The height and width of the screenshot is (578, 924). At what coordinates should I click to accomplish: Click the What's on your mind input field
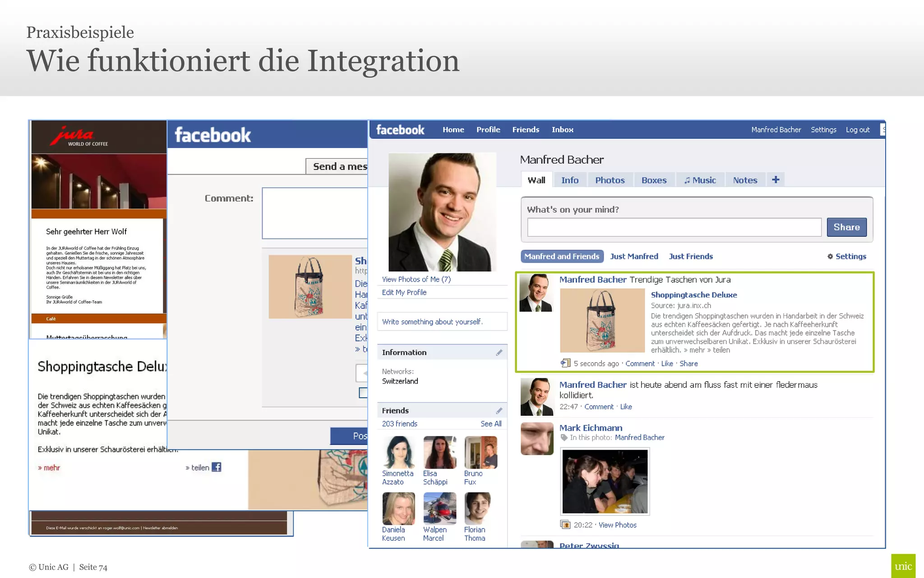coord(674,227)
